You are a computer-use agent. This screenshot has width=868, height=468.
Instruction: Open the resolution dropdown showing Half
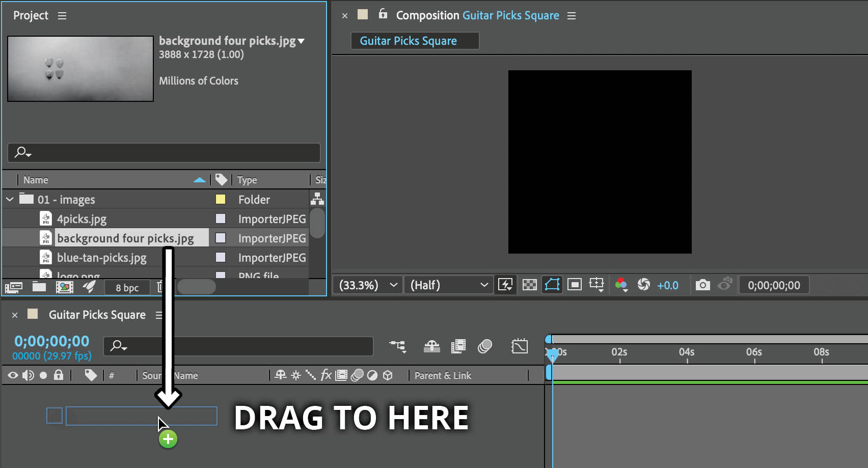click(448, 285)
